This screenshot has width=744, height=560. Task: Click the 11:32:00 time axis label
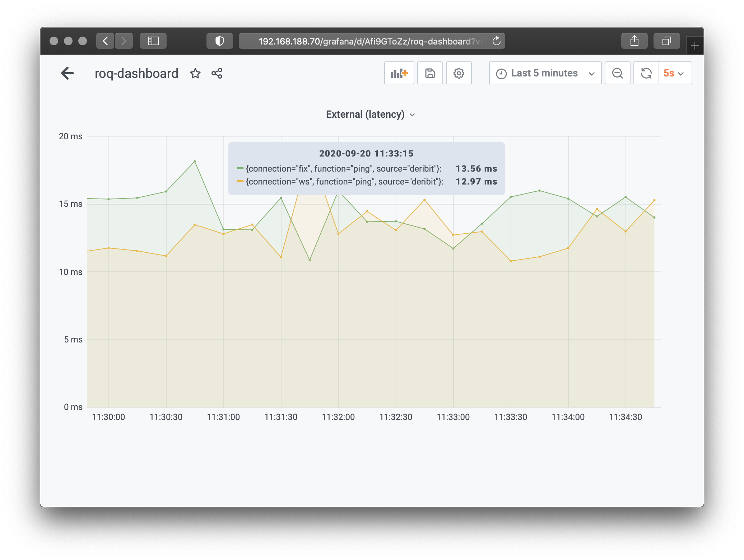[338, 417]
